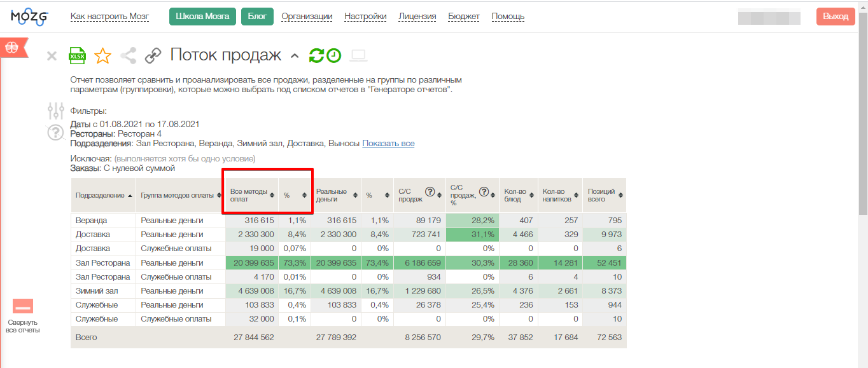Open Как настроить Мозг link
The image size is (868, 368).
(x=109, y=17)
